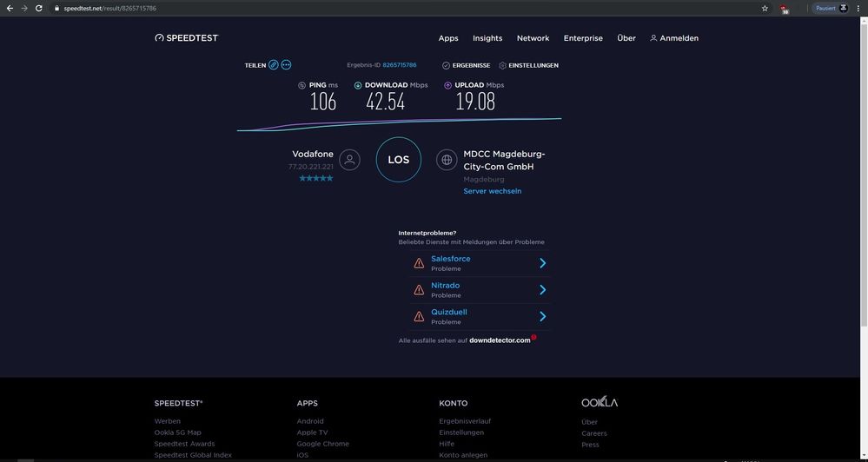Image resolution: width=868 pixels, height=462 pixels.
Task: Open Einstellungen settings
Action: click(528, 65)
